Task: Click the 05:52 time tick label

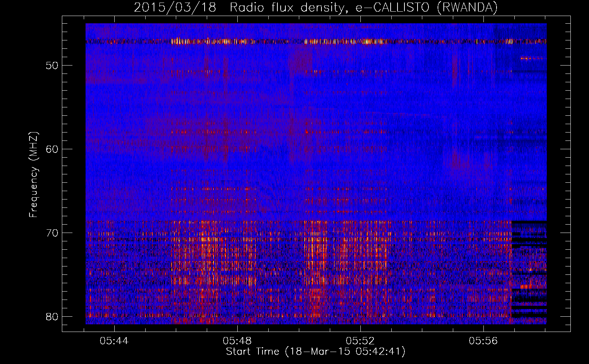Action: 360,341
